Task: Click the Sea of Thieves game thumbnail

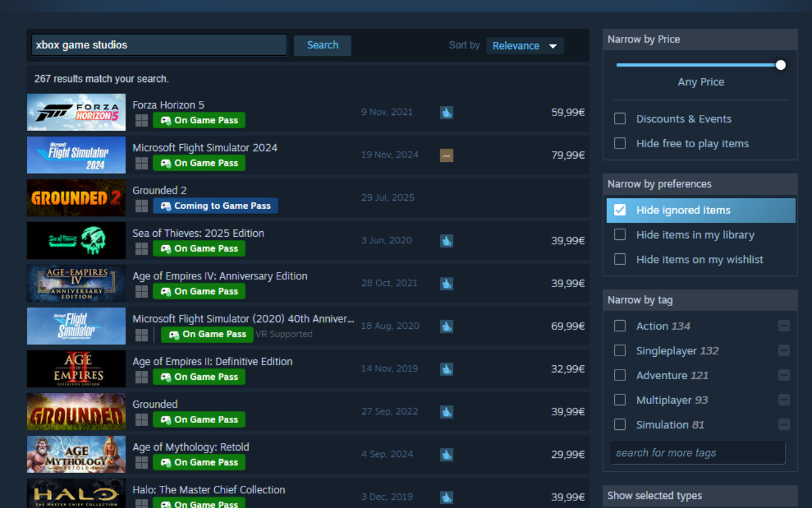Action: pyautogui.click(x=76, y=241)
